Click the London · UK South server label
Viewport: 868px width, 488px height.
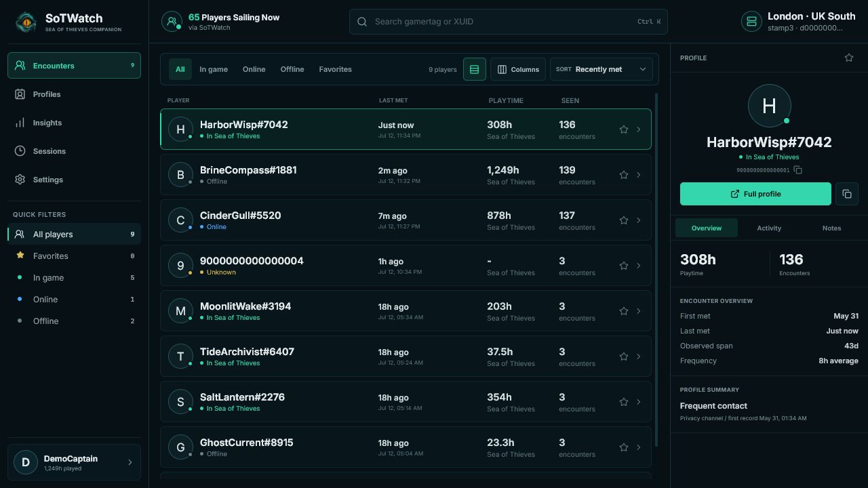coord(811,16)
